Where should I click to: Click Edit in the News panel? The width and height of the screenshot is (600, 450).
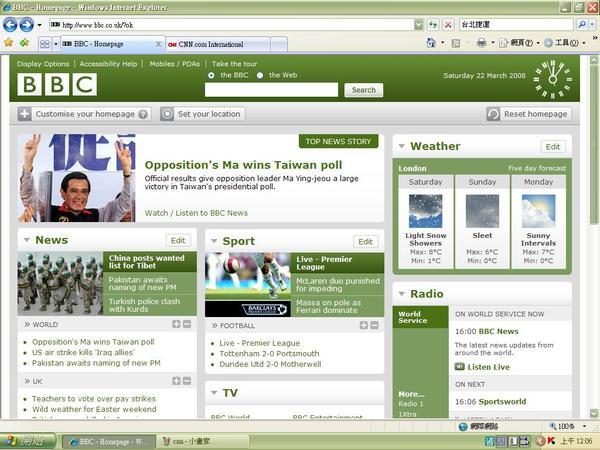pos(178,240)
